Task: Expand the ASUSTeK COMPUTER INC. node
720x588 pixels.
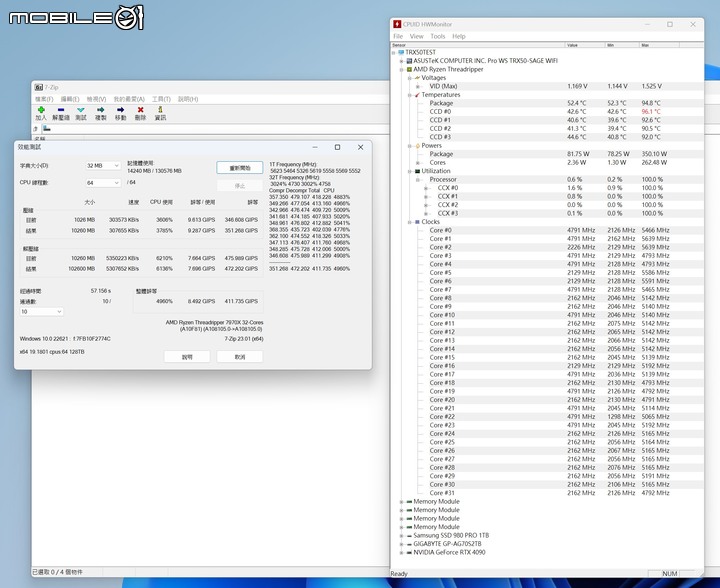Action: tap(401, 61)
